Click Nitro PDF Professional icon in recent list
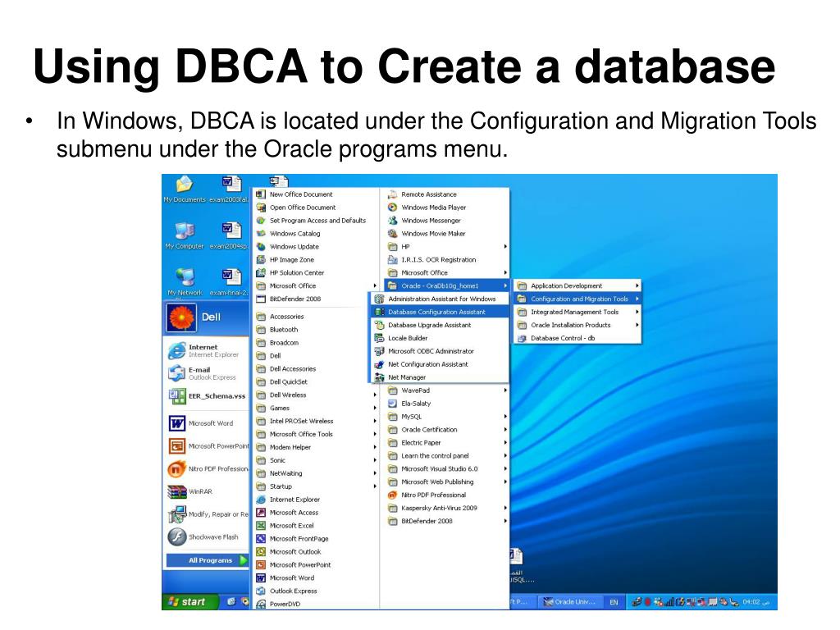The image size is (840, 630). click(176, 469)
